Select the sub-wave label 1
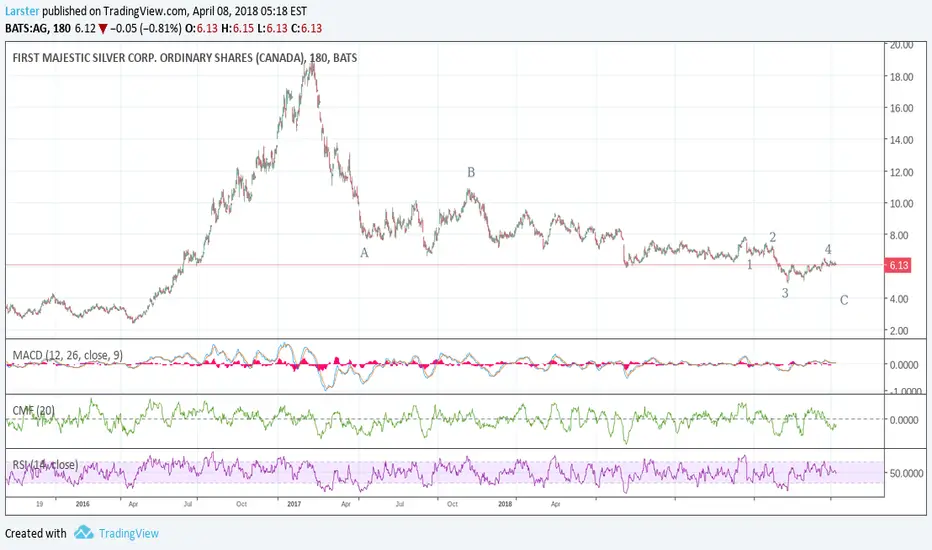This screenshot has width=932, height=550. pos(750,265)
